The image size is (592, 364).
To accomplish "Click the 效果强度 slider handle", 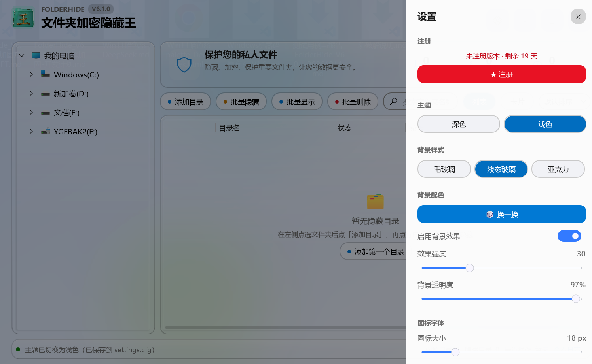I will tap(470, 268).
